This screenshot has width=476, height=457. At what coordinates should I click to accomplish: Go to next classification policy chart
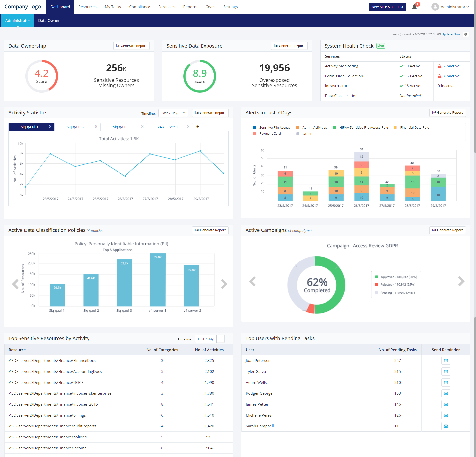point(224,284)
